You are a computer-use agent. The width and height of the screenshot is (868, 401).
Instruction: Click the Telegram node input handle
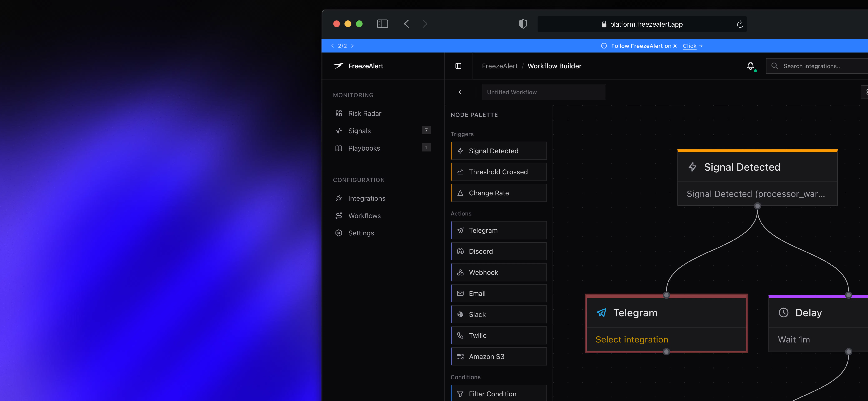pyautogui.click(x=666, y=295)
